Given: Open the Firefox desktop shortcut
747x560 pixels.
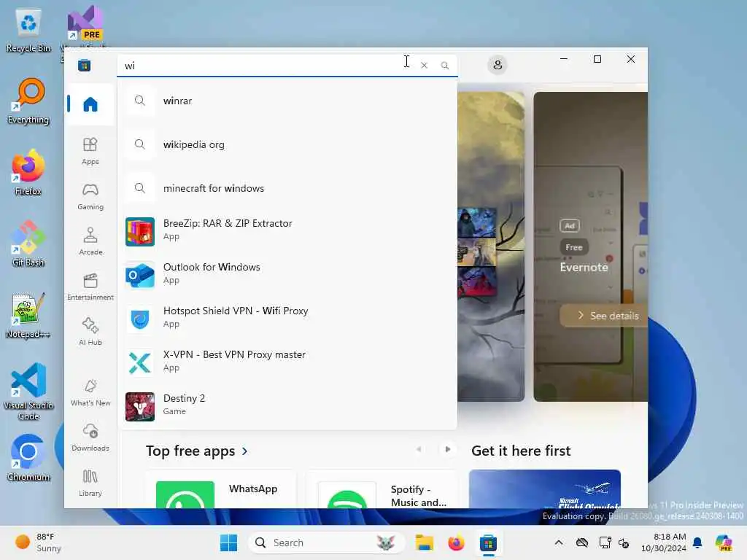Looking at the screenshot, I should coord(28,172).
